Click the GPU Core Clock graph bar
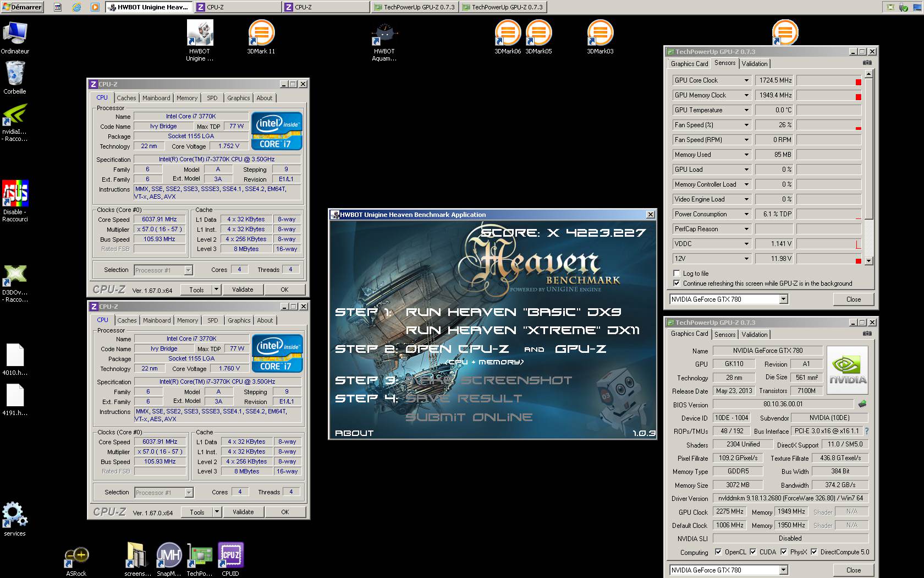Screen dimensions: 924x578 [829, 80]
